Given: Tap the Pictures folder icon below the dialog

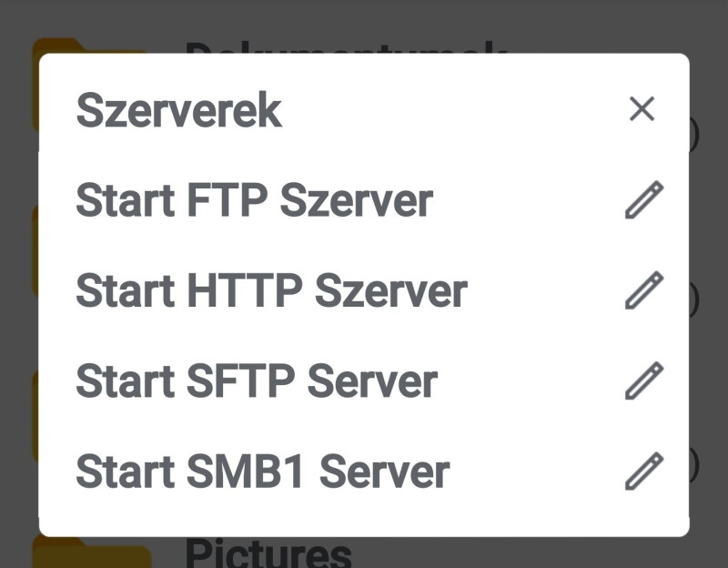Looking at the screenshot, I should coord(92,552).
